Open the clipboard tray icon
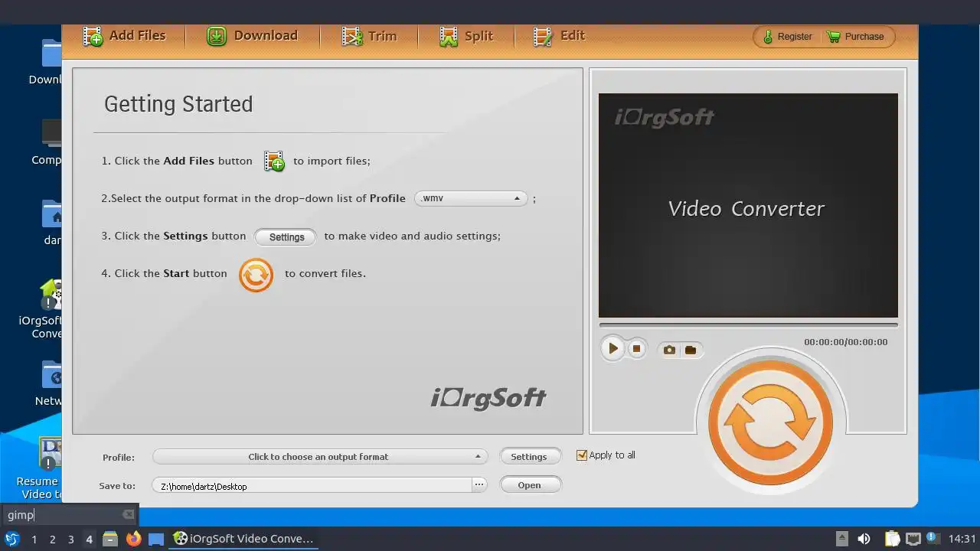The height and width of the screenshot is (551, 980). tap(892, 539)
